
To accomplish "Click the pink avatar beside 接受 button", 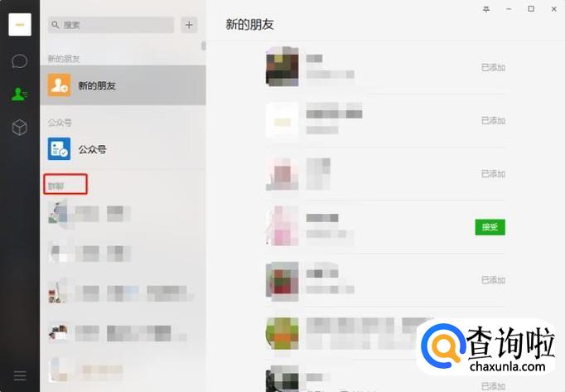I will click(x=282, y=225).
